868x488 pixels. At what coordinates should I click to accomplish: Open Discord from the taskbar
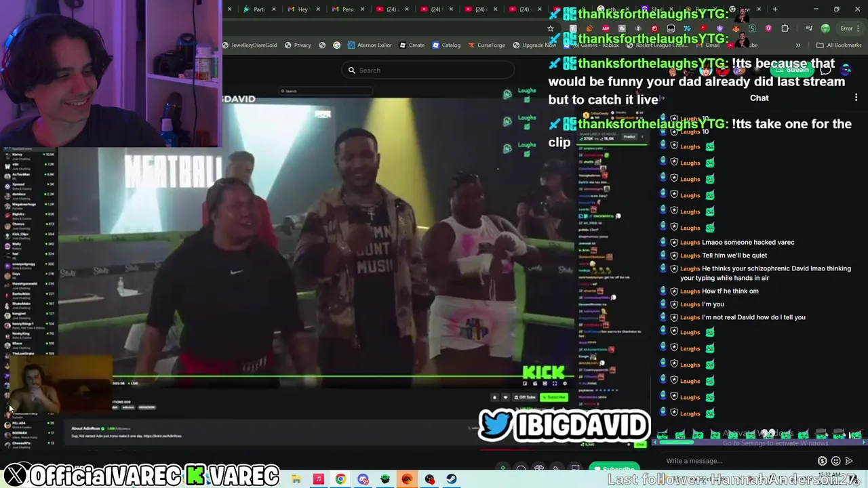(363, 479)
